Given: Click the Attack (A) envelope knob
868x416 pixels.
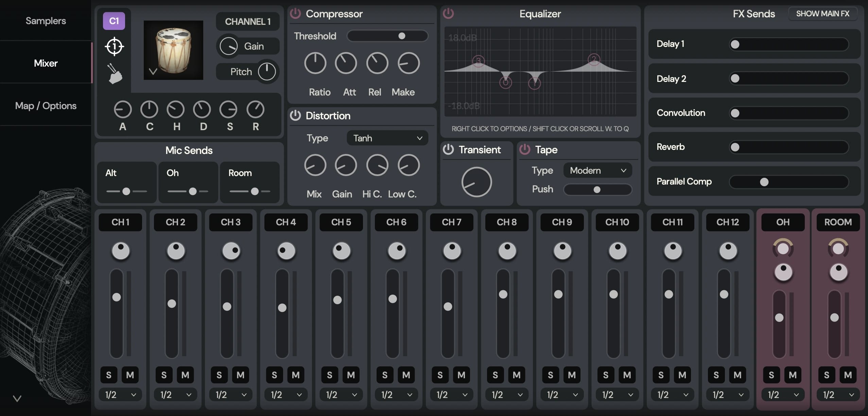Looking at the screenshot, I should [122, 109].
